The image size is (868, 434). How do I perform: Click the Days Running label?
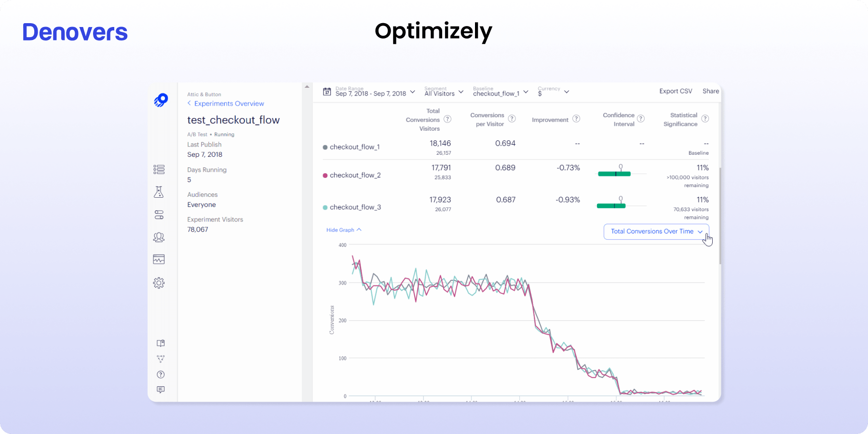[x=207, y=170]
